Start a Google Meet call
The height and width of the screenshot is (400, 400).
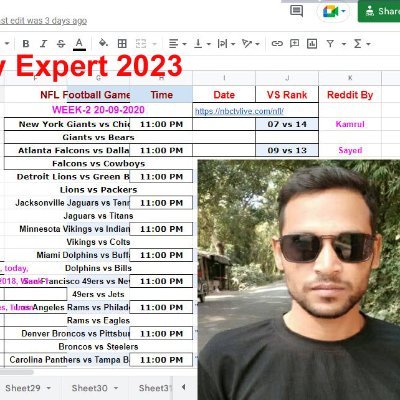click(334, 12)
